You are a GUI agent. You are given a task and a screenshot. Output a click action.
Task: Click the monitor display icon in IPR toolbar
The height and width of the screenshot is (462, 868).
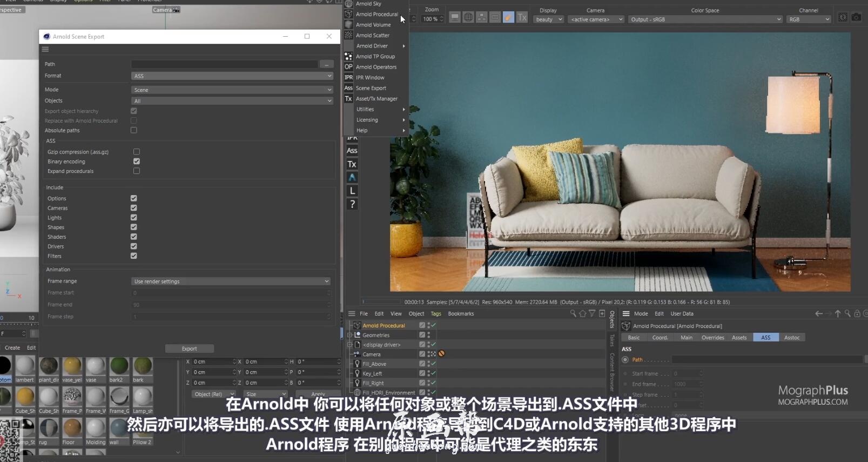tap(455, 17)
